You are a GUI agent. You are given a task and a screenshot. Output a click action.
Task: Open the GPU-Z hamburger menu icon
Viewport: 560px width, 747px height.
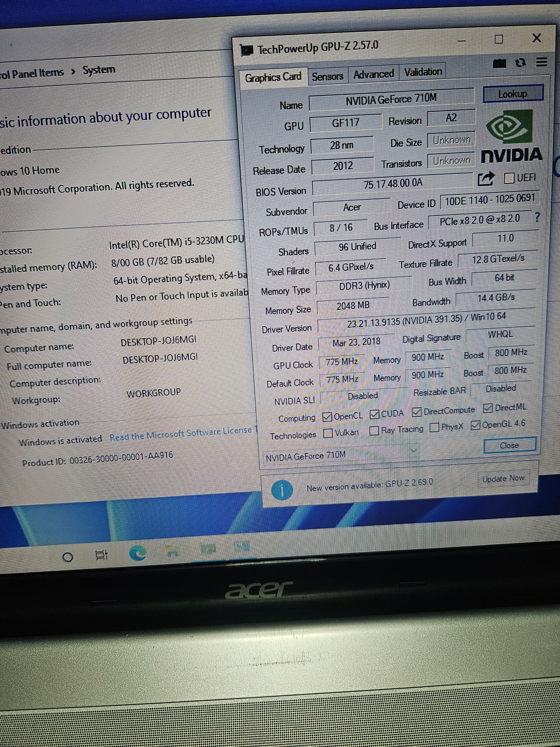[x=541, y=62]
